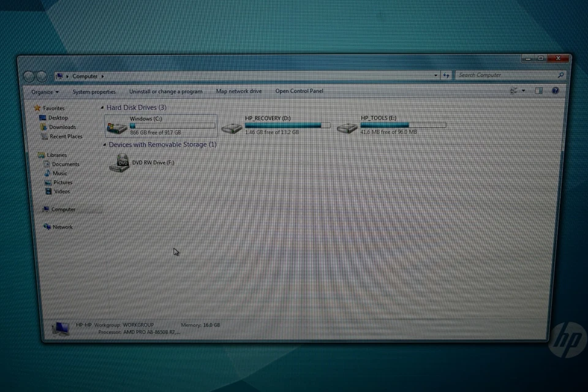
Task: Select the HP_TOOLS (E:) drive
Action: pos(348,127)
